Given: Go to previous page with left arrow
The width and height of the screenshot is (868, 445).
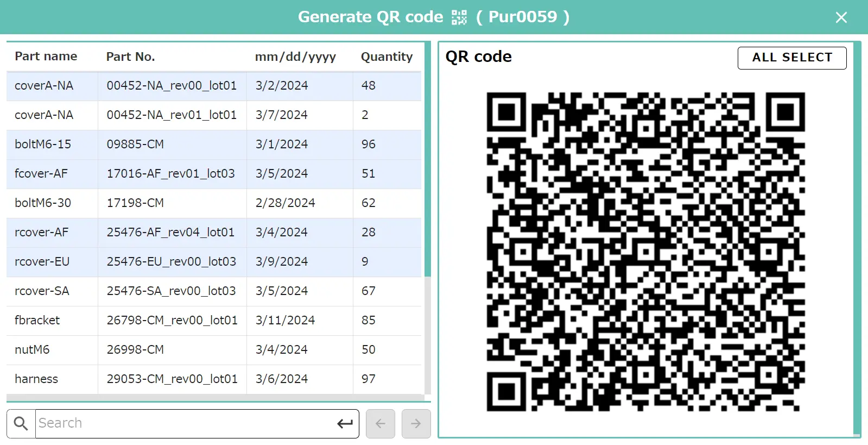Looking at the screenshot, I should [380, 423].
